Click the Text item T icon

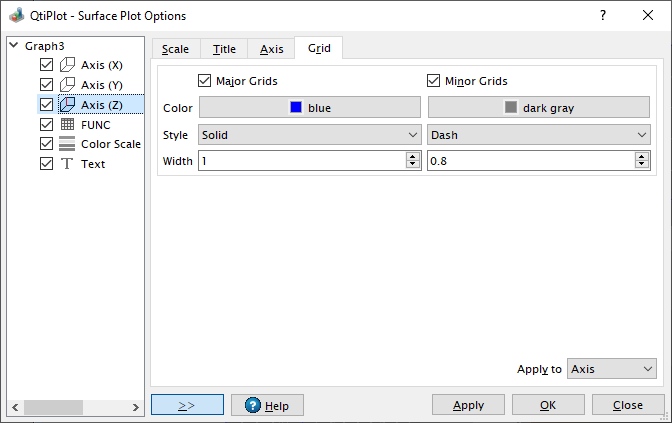pyautogui.click(x=67, y=164)
